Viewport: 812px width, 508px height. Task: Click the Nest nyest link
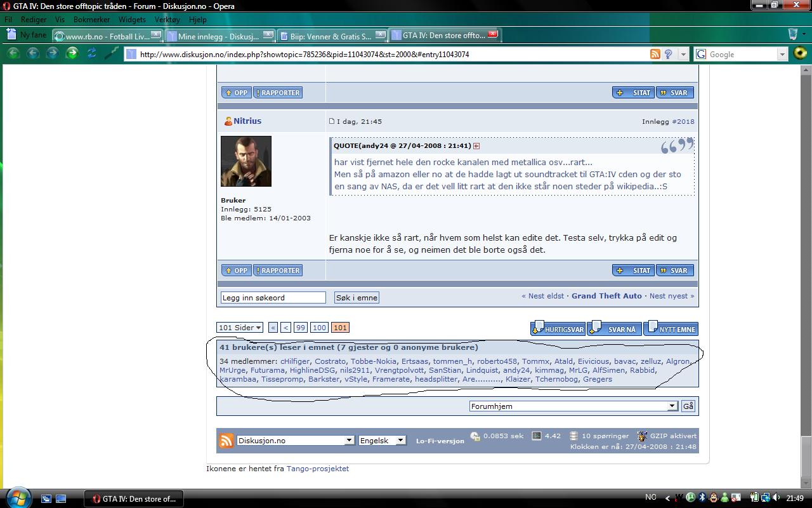click(672, 296)
